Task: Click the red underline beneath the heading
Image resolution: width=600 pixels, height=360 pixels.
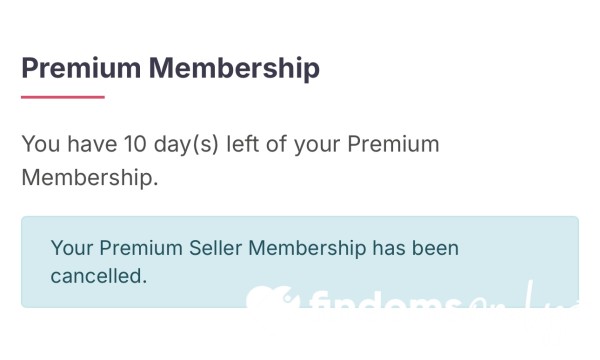Action: [x=63, y=97]
